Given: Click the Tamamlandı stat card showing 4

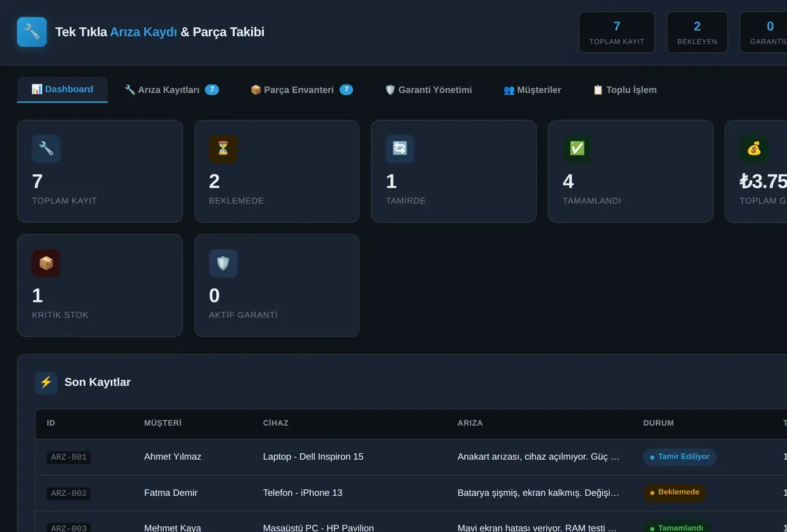Looking at the screenshot, I should coord(630,171).
